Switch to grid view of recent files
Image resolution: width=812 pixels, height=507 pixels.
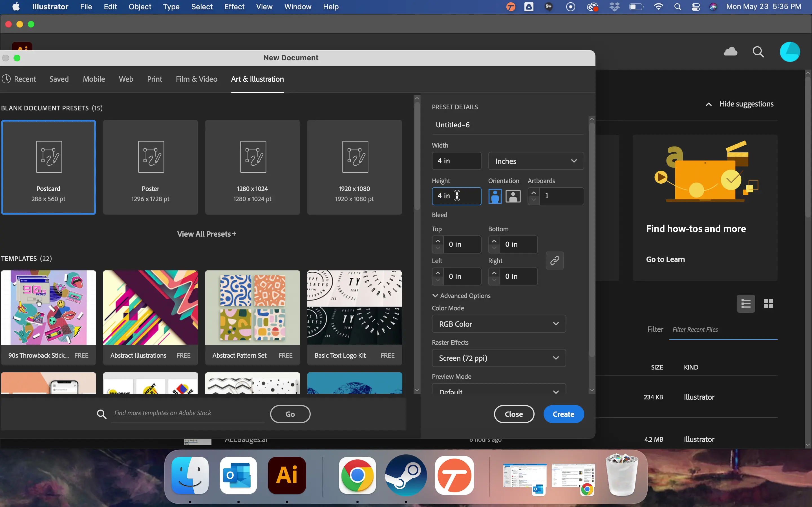click(x=768, y=304)
